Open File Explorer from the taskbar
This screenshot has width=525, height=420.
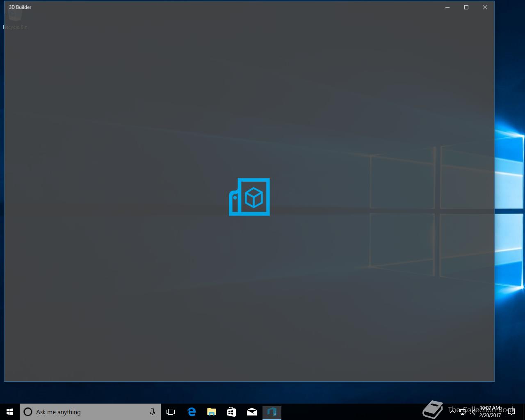point(211,412)
